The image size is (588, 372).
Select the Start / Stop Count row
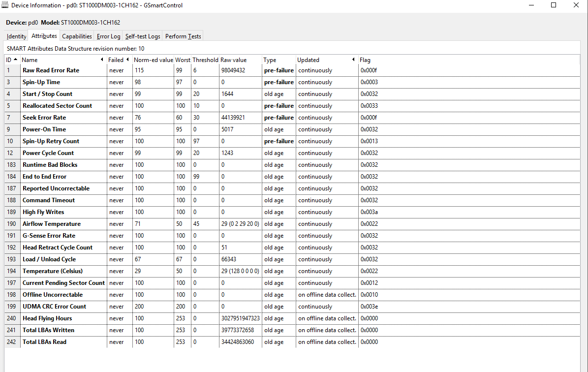[x=292, y=94]
